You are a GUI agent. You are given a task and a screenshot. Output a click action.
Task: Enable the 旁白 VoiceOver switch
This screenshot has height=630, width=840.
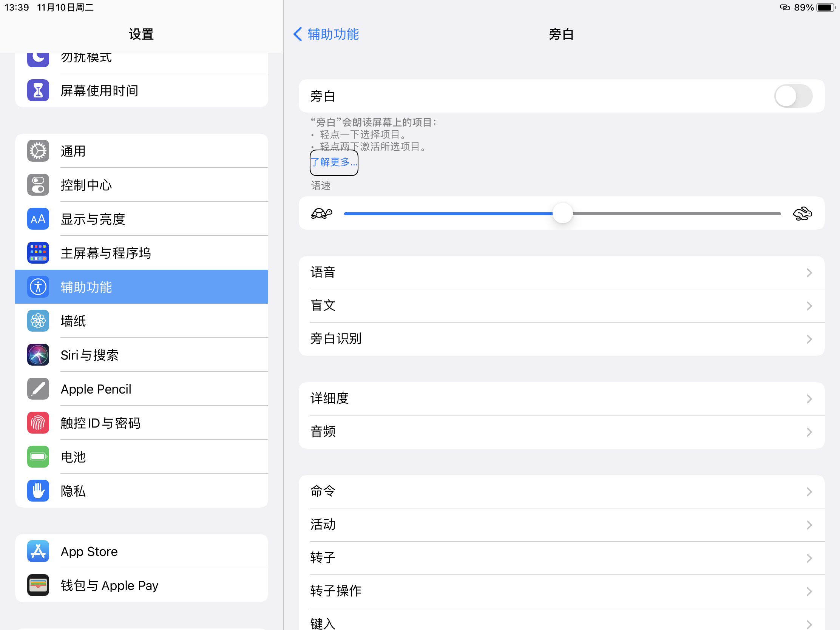tap(793, 96)
